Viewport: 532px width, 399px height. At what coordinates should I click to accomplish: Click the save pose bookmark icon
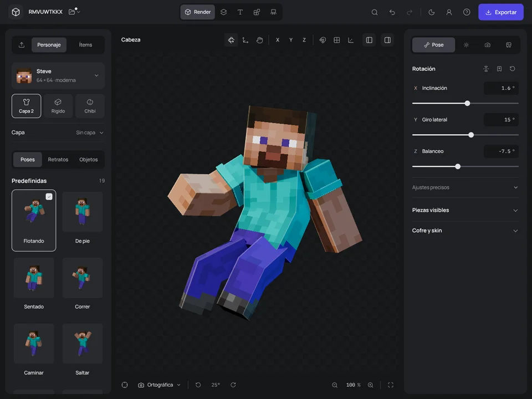click(x=499, y=69)
